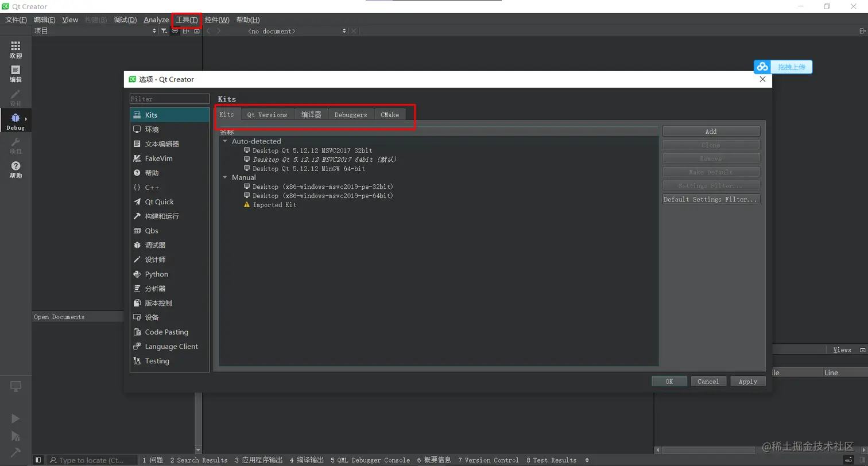Open the Projects (项目) wrench mode
868x466 pixels.
tap(15, 146)
